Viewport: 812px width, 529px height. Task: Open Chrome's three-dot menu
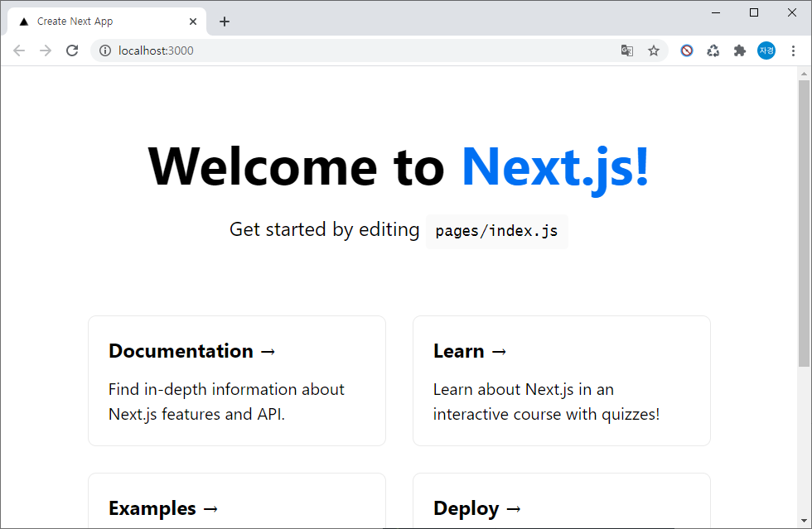(793, 50)
